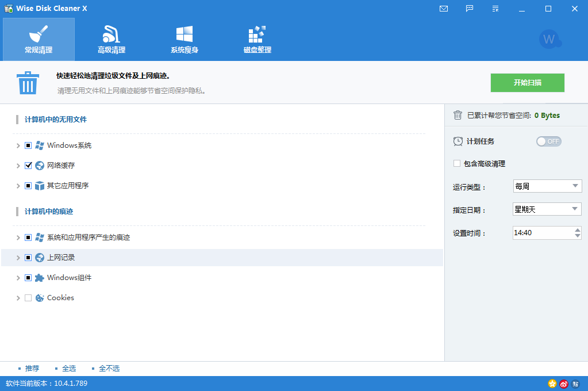Click the 全选 select-all link

tap(69, 369)
